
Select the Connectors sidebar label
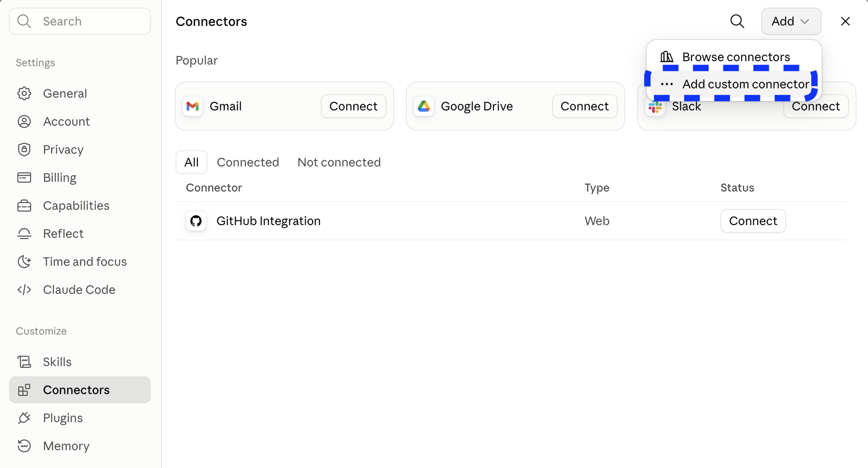point(76,390)
